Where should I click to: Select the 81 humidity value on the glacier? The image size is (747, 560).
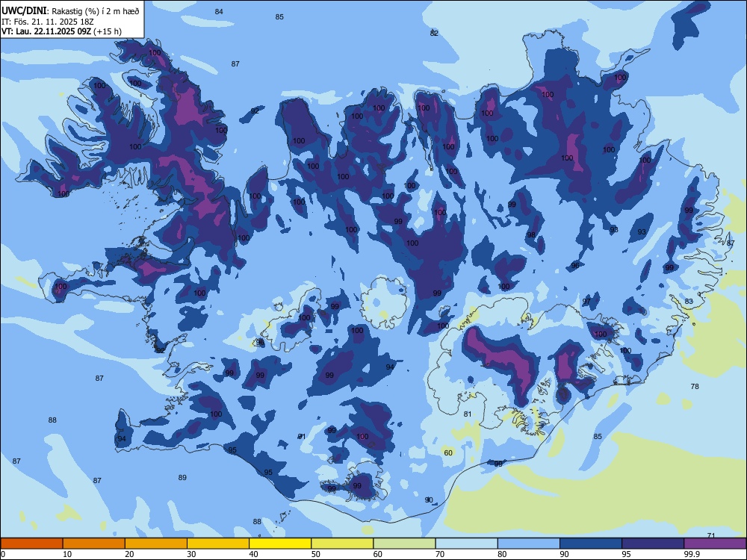click(x=468, y=414)
